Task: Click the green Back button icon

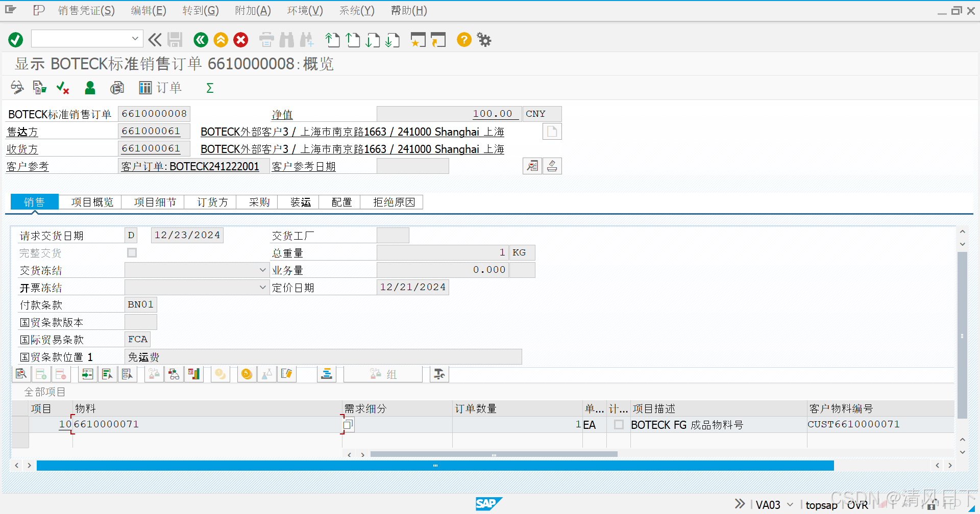Action: click(201, 40)
